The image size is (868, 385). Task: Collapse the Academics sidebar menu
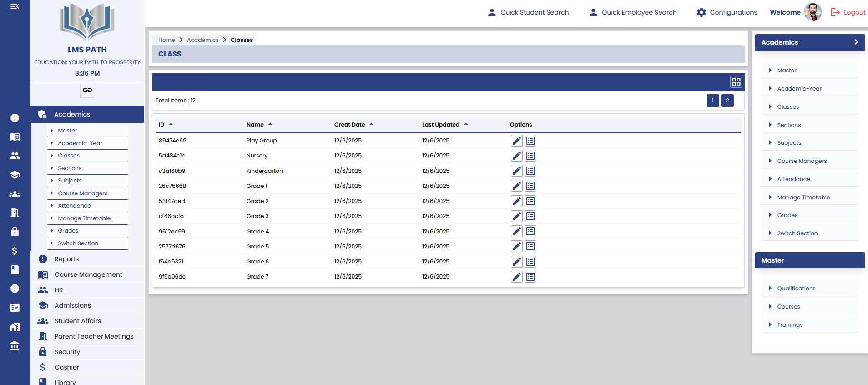coord(87,114)
